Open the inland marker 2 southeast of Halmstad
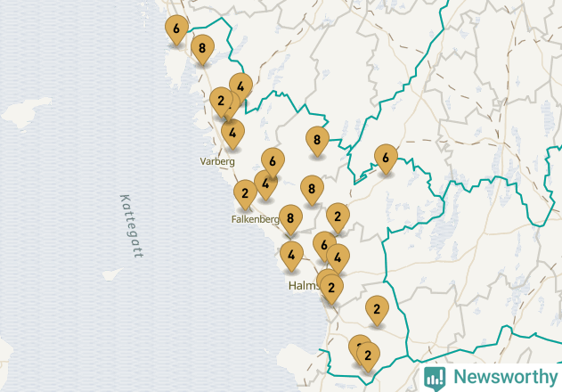Image resolution: width=562 pixels, height=392 pixels. pos(377,309)
